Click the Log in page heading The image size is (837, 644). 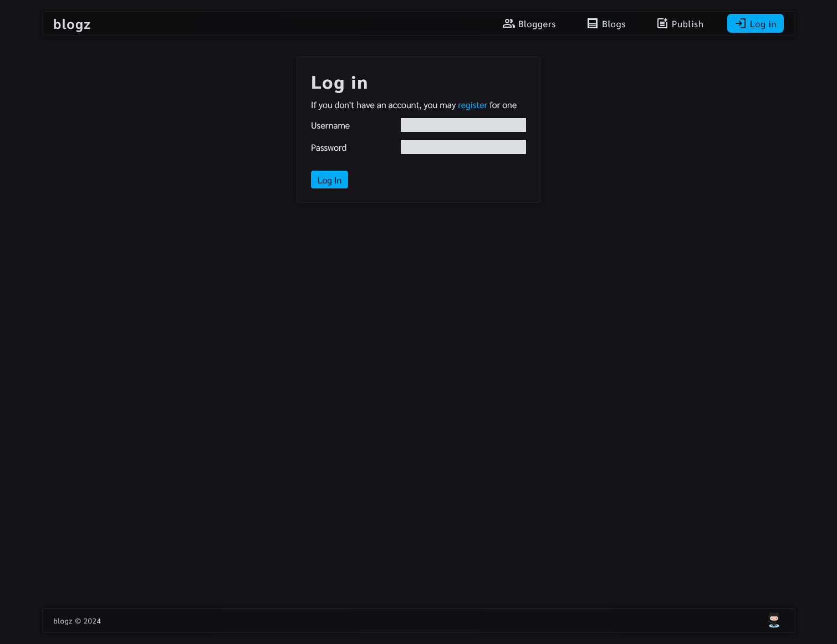(x=339, y=83)
